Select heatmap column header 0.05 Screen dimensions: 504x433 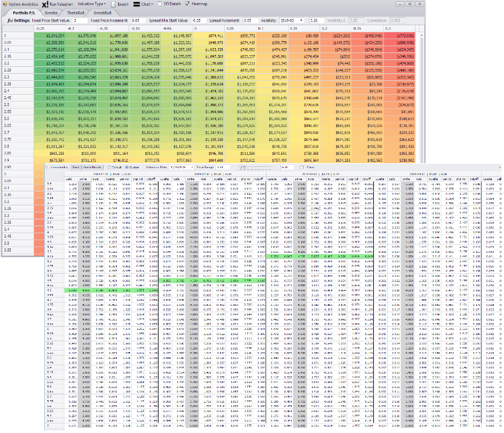(x=241, y=28)
